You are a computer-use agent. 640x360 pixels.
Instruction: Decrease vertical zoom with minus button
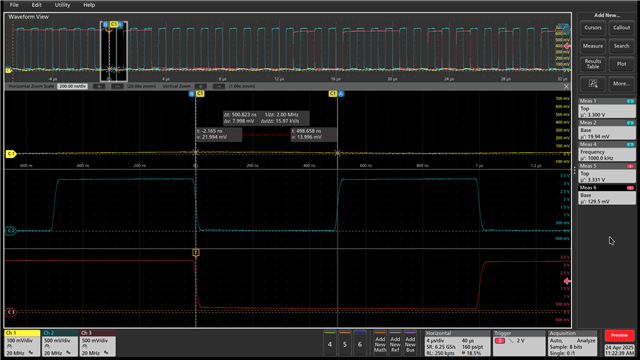(x=219, y=87)
